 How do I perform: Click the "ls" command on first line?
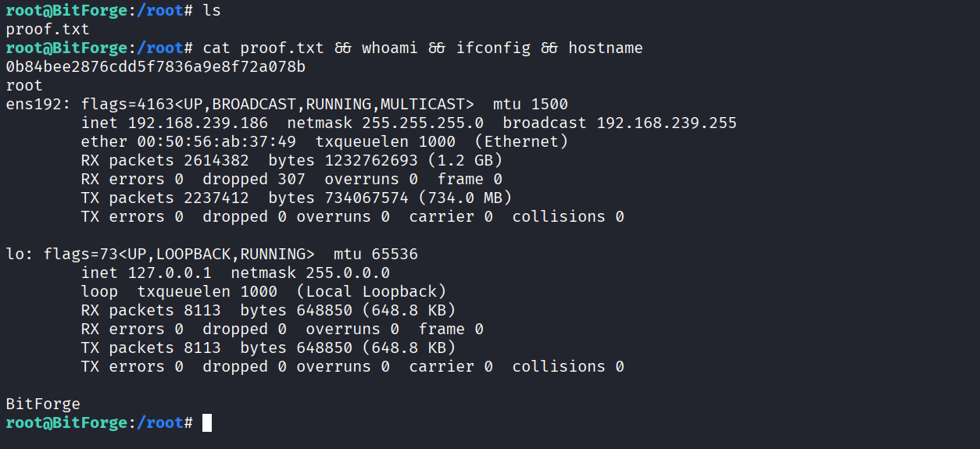pyautogui.click(x=213, y=11)
